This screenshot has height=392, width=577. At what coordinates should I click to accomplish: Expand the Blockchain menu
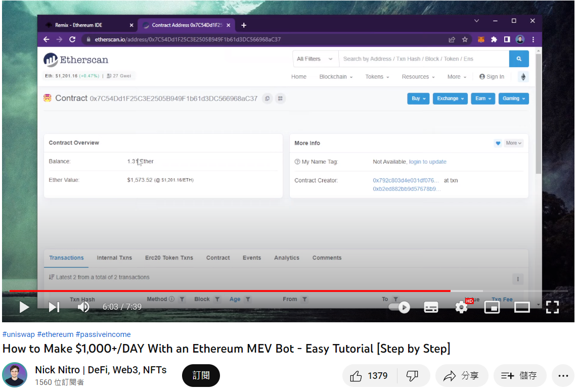pos(336,76)
